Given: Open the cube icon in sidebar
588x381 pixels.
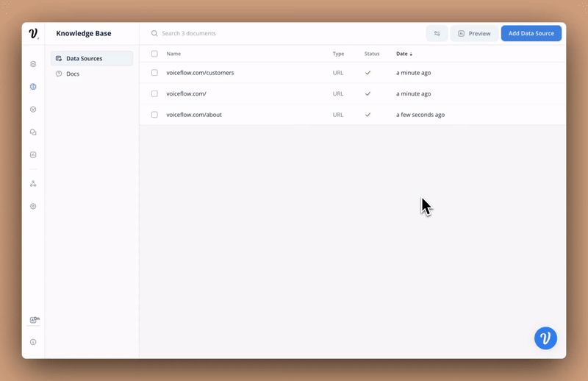Looking at the screenshot, I should pos(33,110).
